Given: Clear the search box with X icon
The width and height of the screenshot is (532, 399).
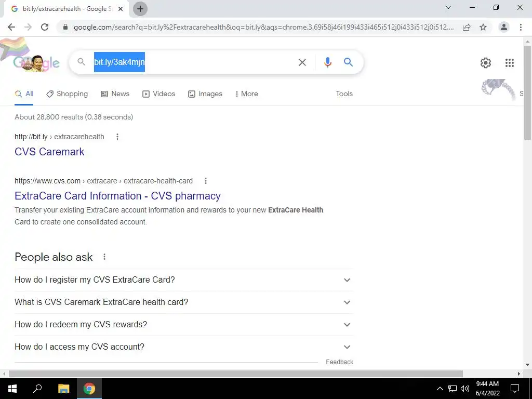Looking at the screenshot, I should point(302,62).
